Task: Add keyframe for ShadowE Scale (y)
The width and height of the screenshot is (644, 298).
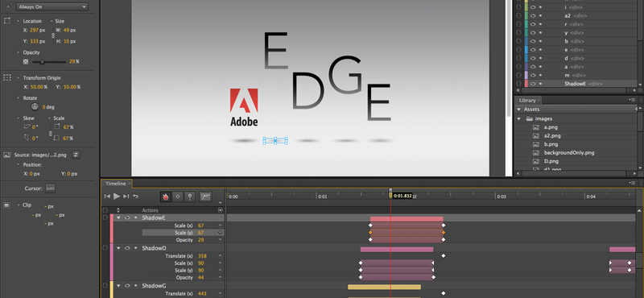Action: click(220, 233)
